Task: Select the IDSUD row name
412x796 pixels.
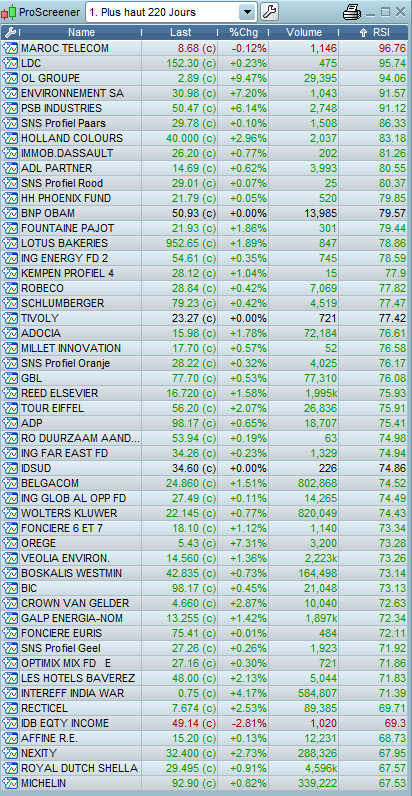Action: tap(36, 468)
